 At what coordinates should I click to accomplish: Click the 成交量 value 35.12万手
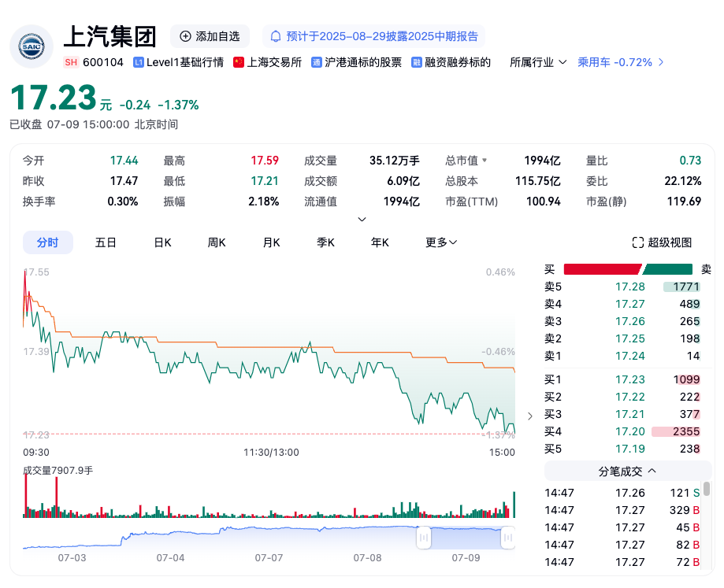pos(395,161)
